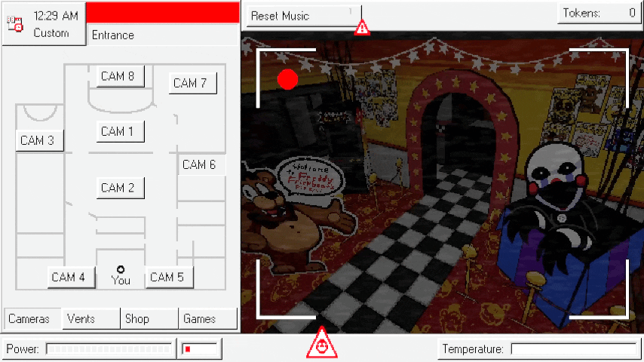Switch to the Vents tab
The width and height of the screenshot is (644, 362).
pos(90,319)
